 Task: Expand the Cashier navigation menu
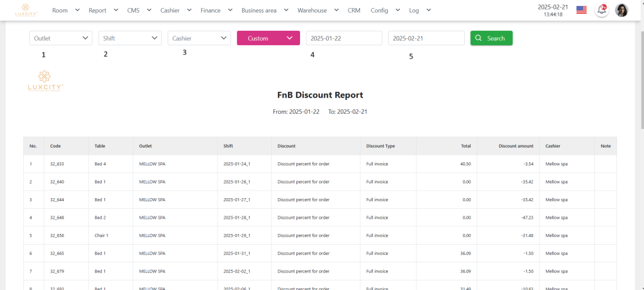[x=175, y=10]
